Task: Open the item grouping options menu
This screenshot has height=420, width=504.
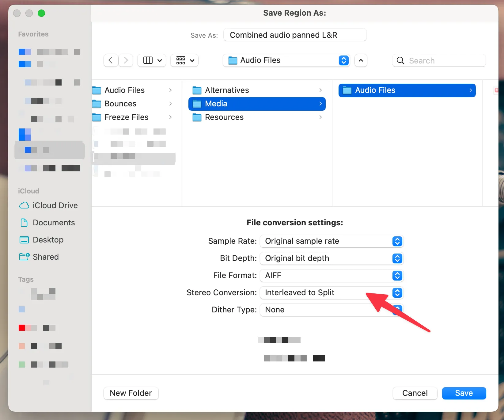Action: pyautogui.click(x=185, y=60)
